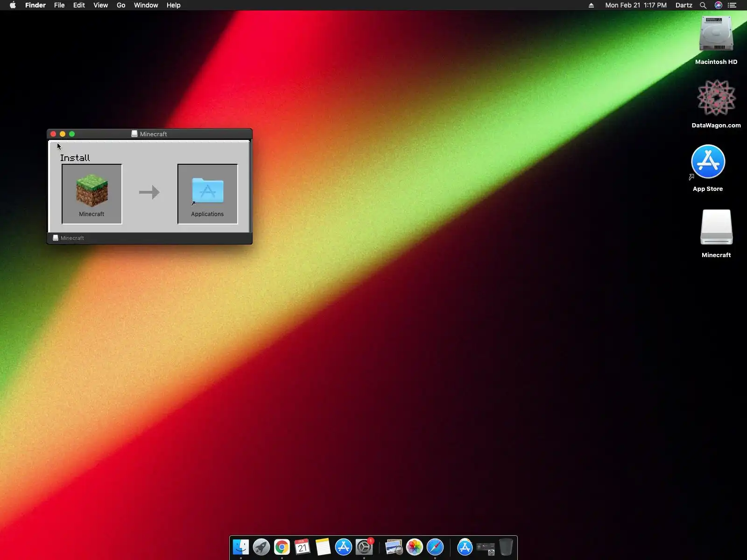Open Spotlight search from the menu bar
The width and height of the screenshot is (747, 560).
[703, 5]
